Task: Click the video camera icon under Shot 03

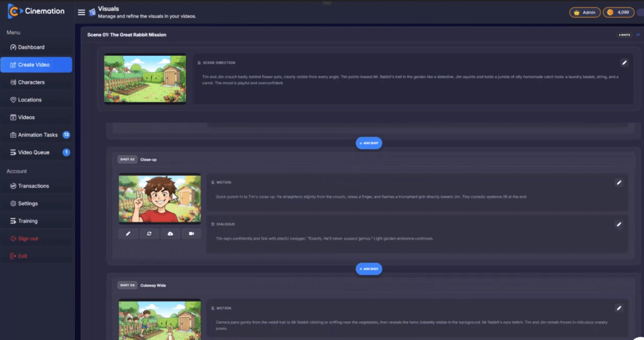Action: (x=191, y=234)
